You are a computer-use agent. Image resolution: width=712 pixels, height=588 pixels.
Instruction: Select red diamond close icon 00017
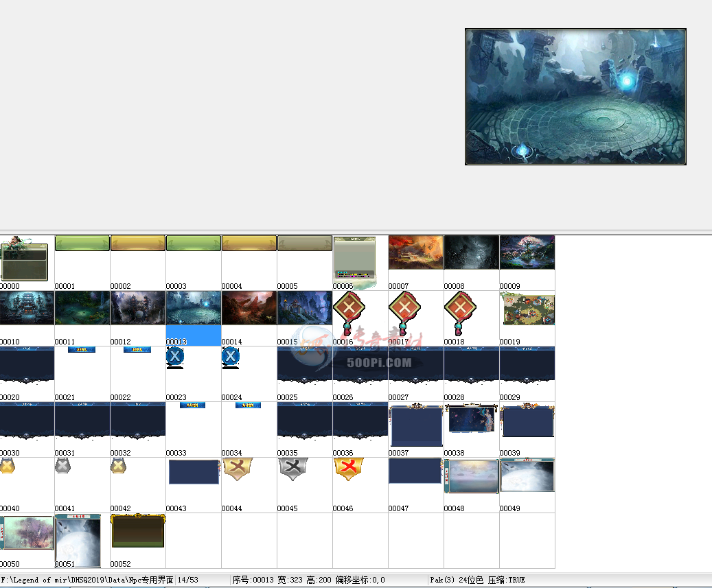pyautogui.click(x=404, y=313)
